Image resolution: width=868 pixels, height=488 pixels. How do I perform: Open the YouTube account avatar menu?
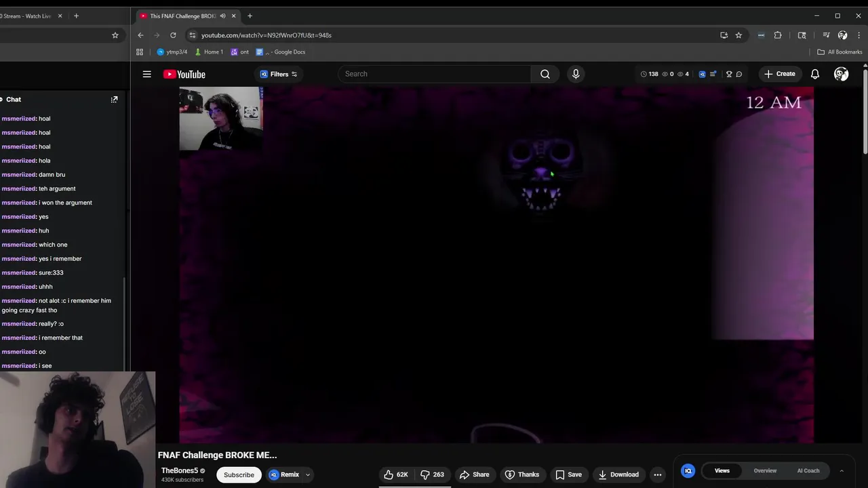pos(841,75)
